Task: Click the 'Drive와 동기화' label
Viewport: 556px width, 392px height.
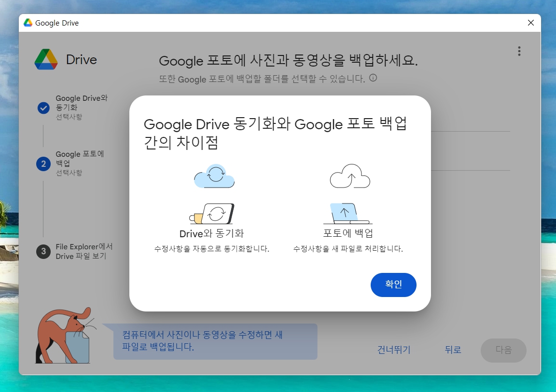Action: [212, 234]
